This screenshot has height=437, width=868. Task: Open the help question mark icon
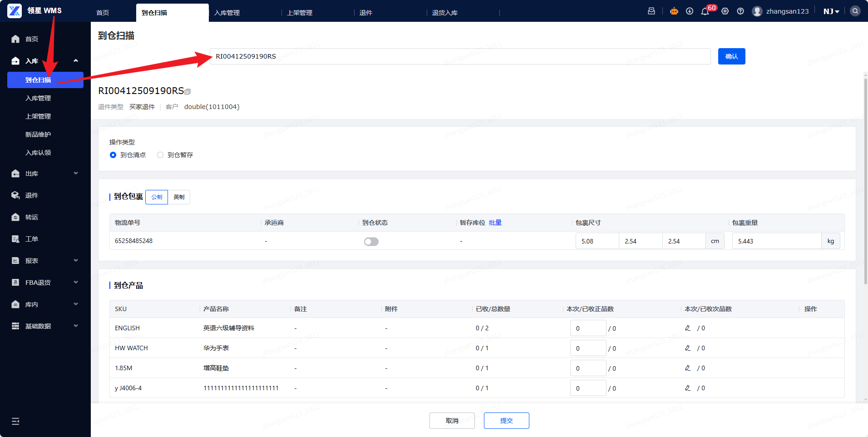click(740, 11)
